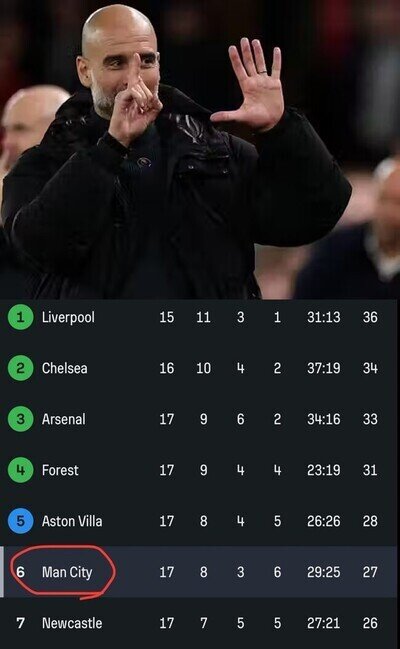Image resolution: width=400 pixels, height=649 pixels.
Task: Select the Aston Villa team name
Action: [72, 521]
